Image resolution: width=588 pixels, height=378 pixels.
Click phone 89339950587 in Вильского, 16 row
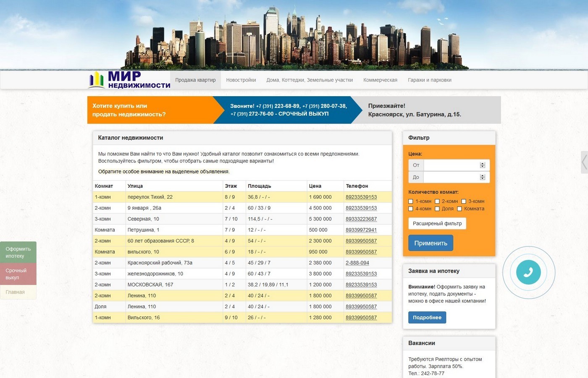(x=361, y=318)
